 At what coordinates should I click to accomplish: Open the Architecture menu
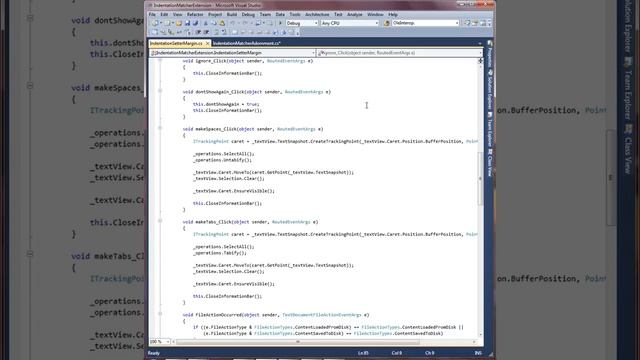[x=317, y=14]
